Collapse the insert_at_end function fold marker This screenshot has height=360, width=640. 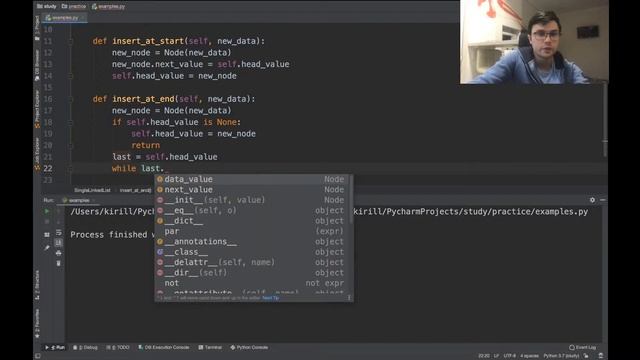pyautogui.click(x=71, y=99)
